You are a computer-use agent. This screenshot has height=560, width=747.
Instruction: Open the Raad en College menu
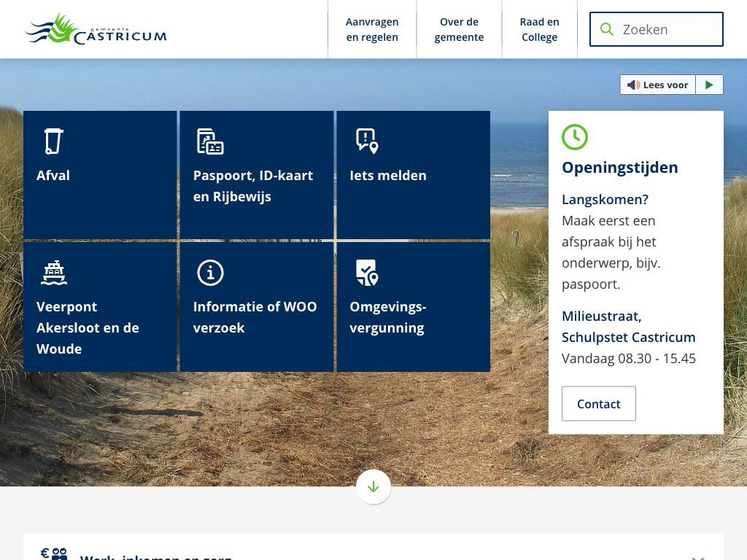pos(539,30)
